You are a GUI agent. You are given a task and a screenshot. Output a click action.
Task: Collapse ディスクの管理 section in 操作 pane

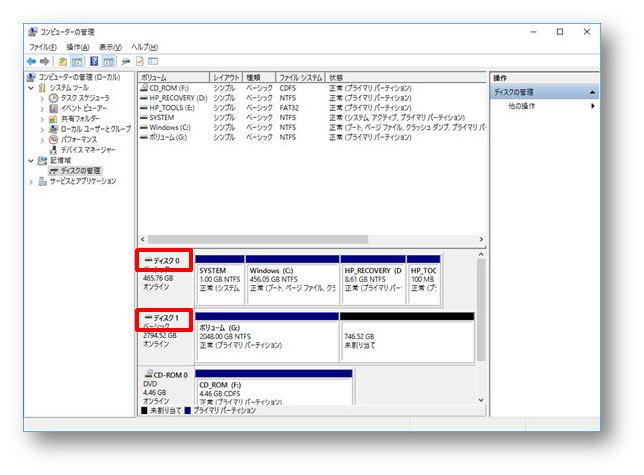[592, 92]
